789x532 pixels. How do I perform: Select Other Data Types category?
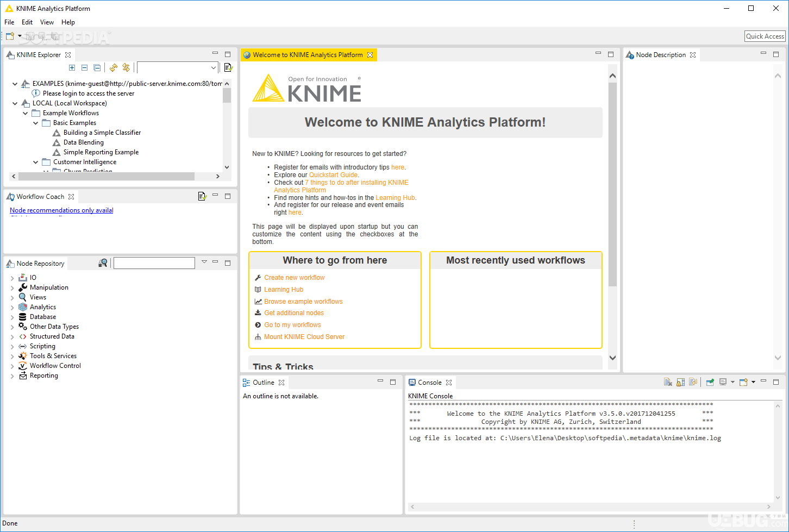(x=54, y=327)
